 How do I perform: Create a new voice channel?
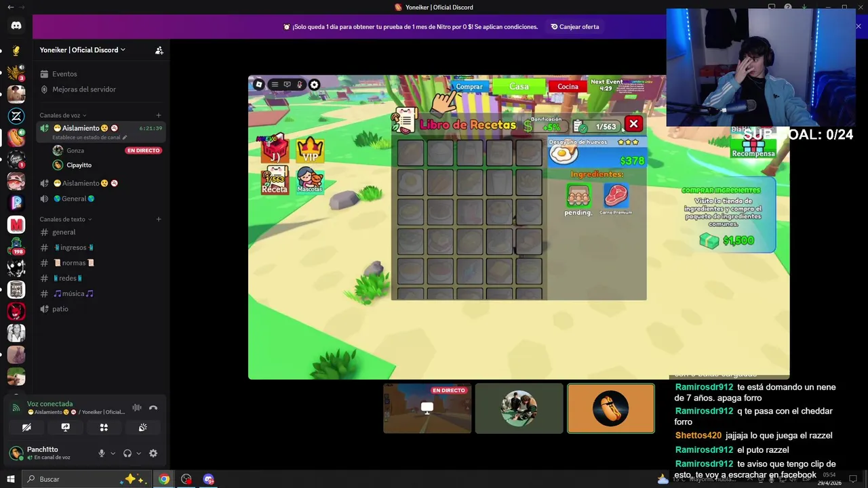[159, 115]
